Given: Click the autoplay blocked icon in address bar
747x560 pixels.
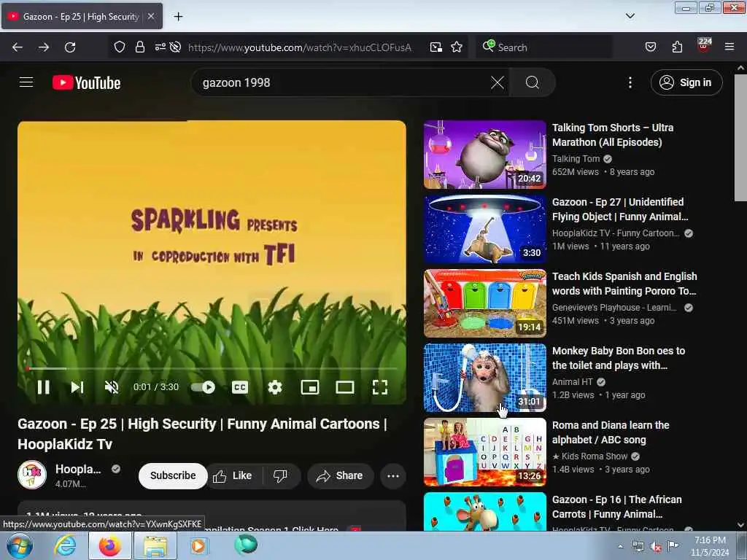Looking at the screenshot, I should point(175,47).
